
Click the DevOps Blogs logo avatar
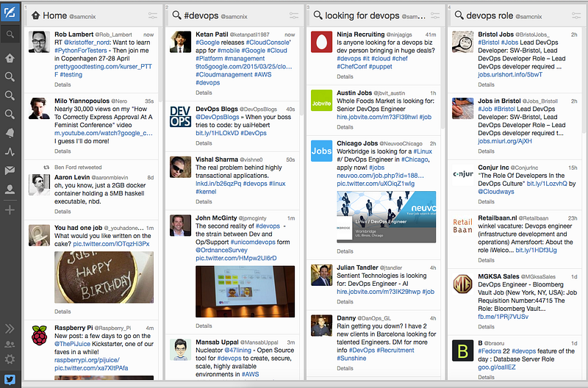point(180,116)
